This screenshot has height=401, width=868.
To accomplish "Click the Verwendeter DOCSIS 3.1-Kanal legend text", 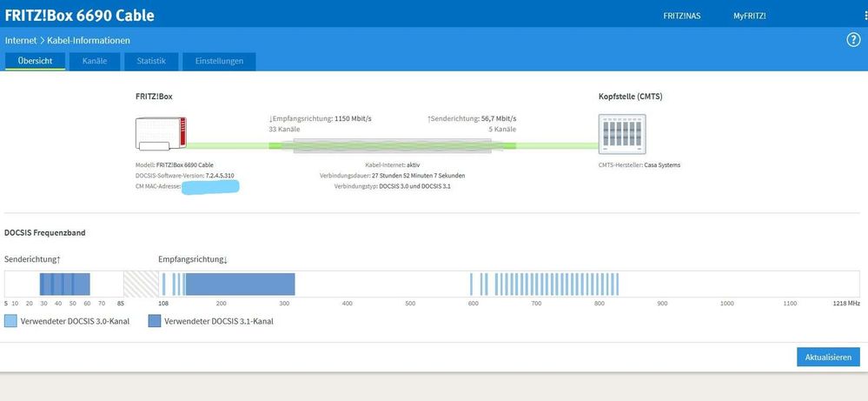I will point(219,321).
